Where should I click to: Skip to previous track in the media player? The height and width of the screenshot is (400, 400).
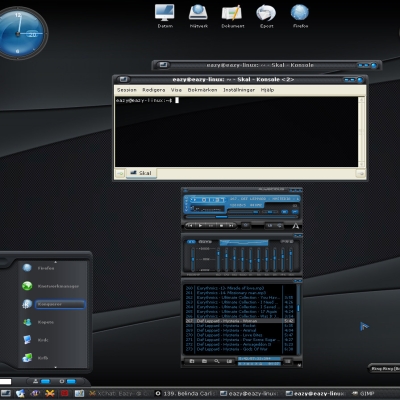190,226
